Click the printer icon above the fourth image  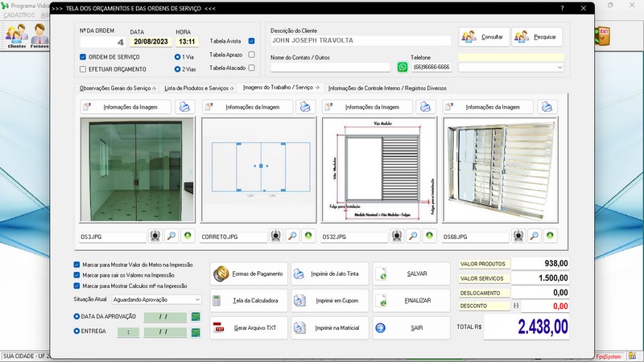[547, 106]
